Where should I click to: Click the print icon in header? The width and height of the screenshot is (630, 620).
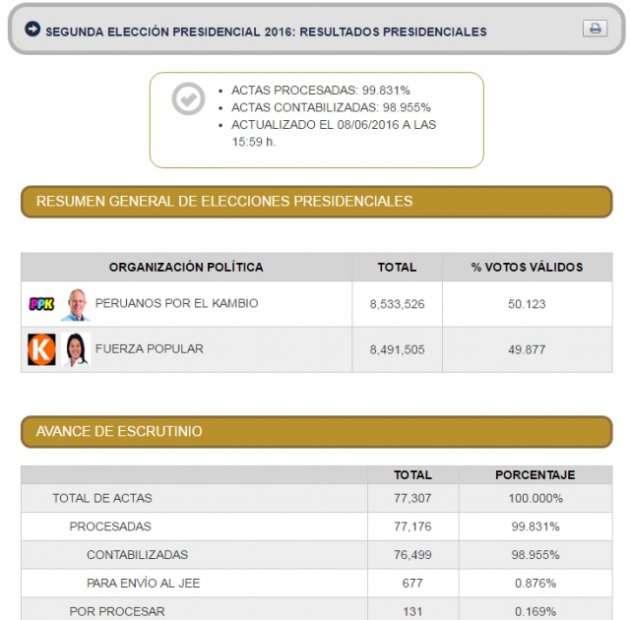tap(595, 29)
